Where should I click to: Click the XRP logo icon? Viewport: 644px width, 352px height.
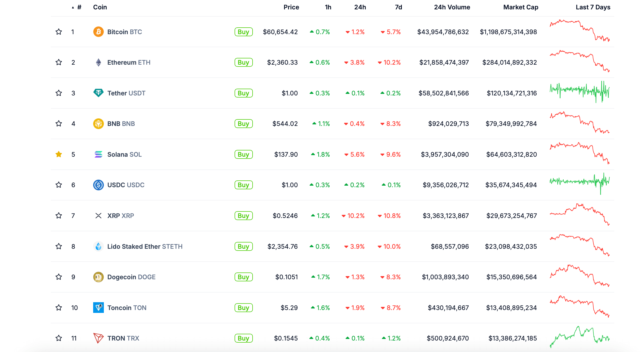coord(98,216)
